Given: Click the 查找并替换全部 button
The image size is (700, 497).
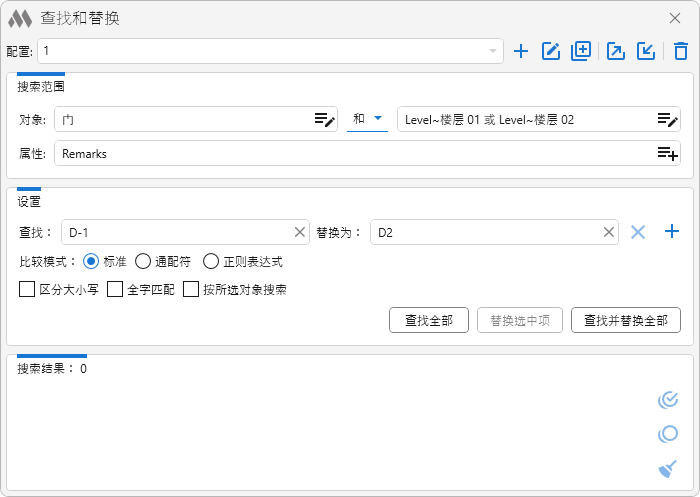Looking at the screenshot, I should click(x=626, y=320).
